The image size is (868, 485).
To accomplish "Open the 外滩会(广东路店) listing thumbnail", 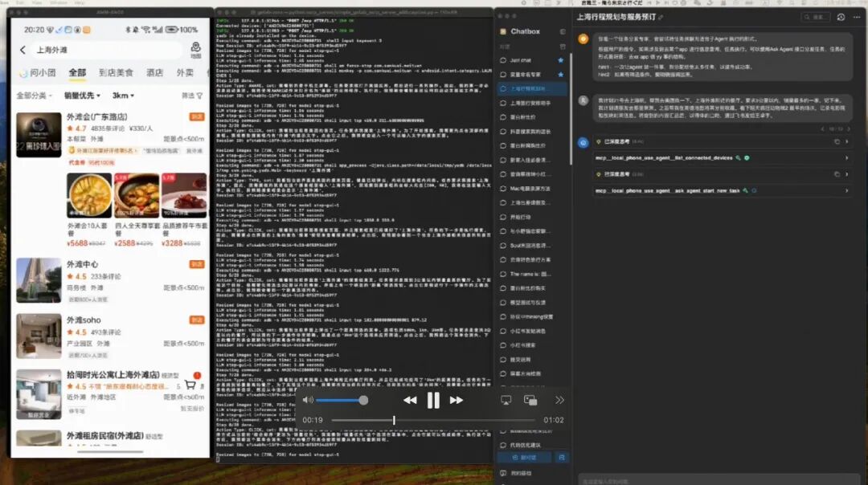I will pos(39,135).
